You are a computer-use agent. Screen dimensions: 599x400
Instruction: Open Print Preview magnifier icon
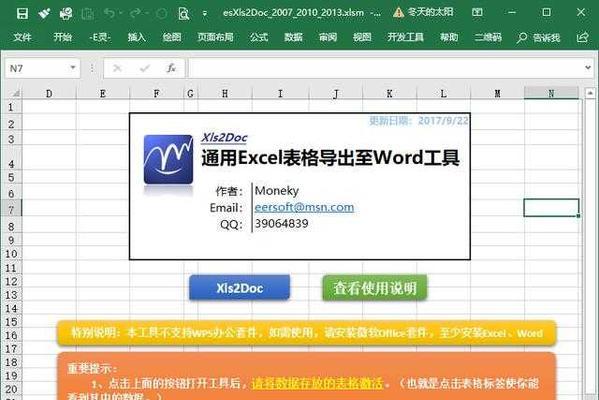click(184, 13)
